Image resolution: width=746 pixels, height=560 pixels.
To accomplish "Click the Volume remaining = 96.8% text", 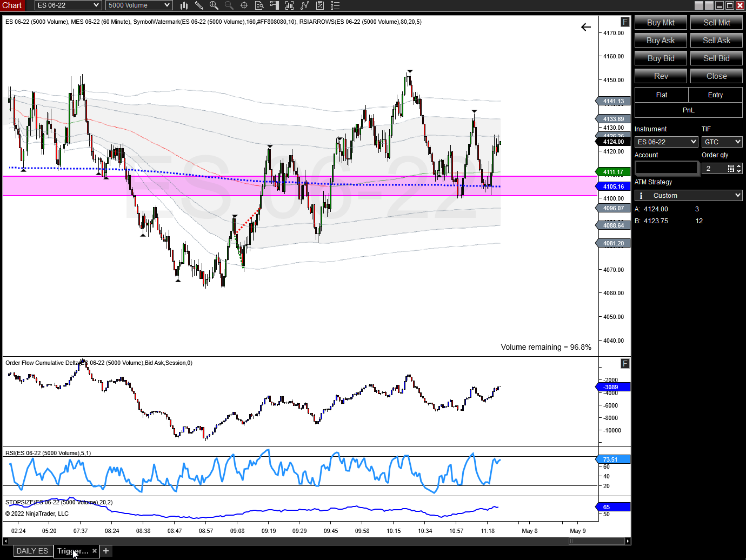I will click(x=546, y=347).
